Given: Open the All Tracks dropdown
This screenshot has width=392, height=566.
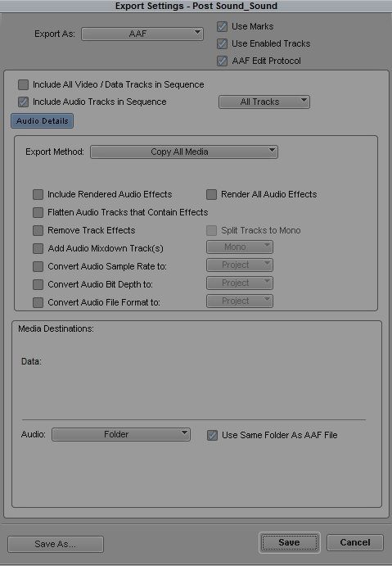Looking at the screenshot, I should [264, 102].
